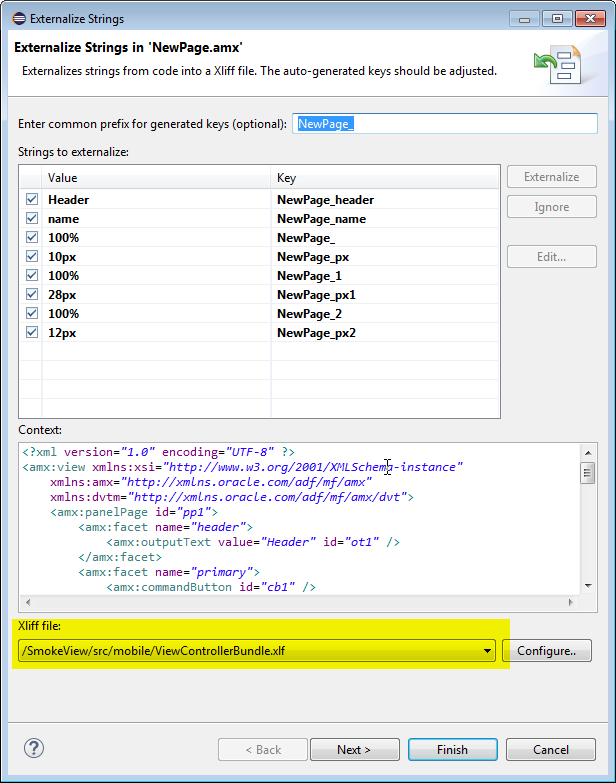Close the Externalize Strings window
Image resolution: width=616 pixels, height=783 pixels.
tap(590, 19)
